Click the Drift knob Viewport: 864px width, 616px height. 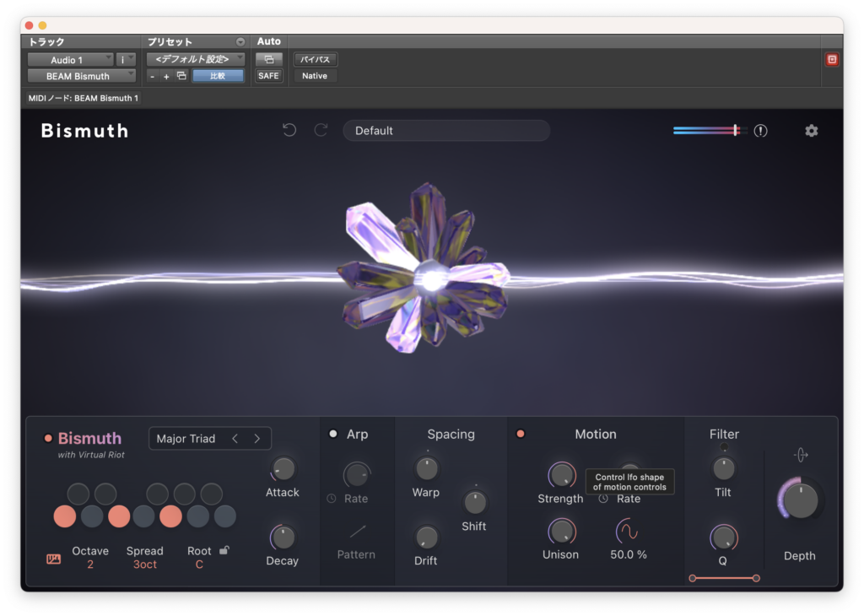[x=426, y=538]
